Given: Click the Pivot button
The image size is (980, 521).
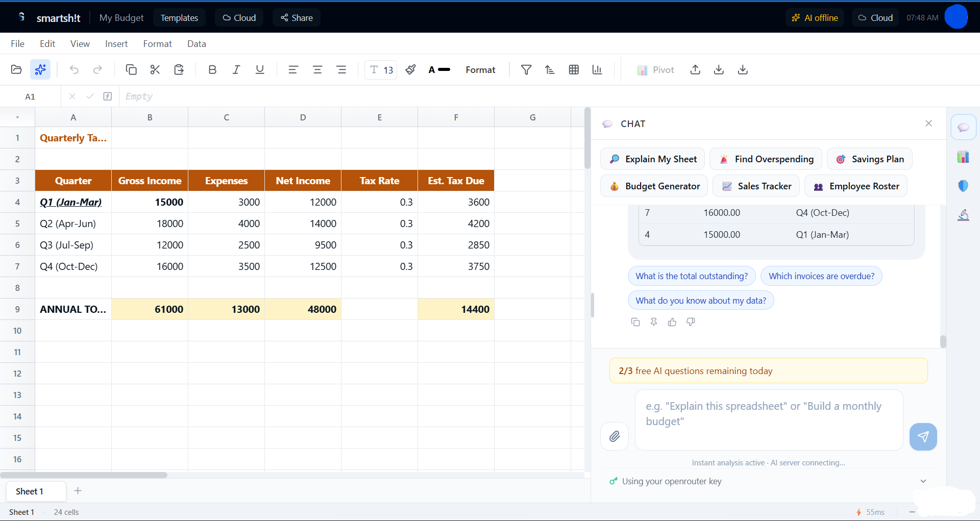Looking at the screenshot, I should pos(656,70).
